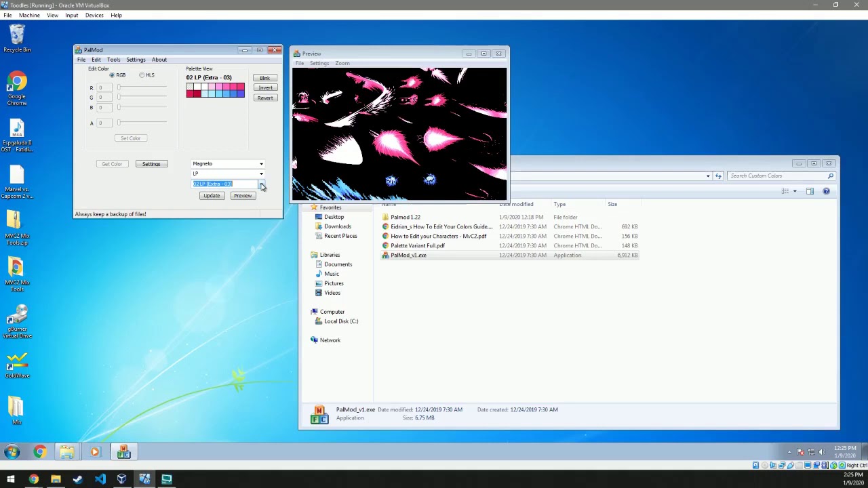Open host Windows 10 Start button
This screenshot has height=488, width=868.
(x=9, y=479)
